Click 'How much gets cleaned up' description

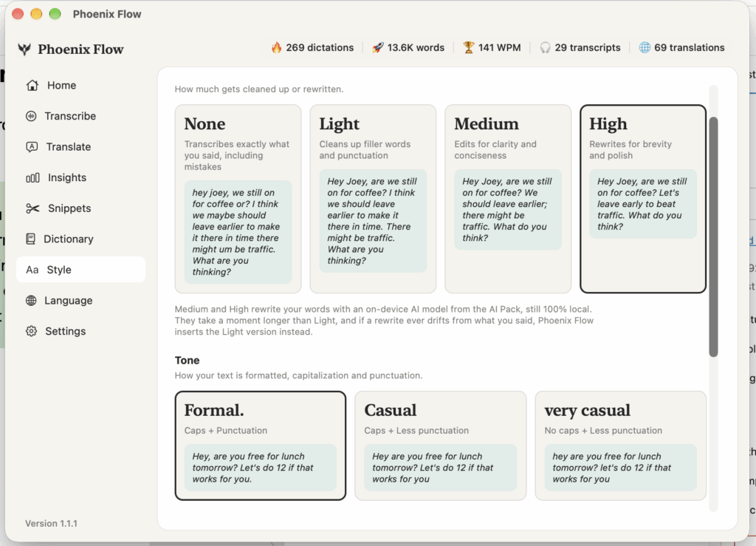coord(259,89)
